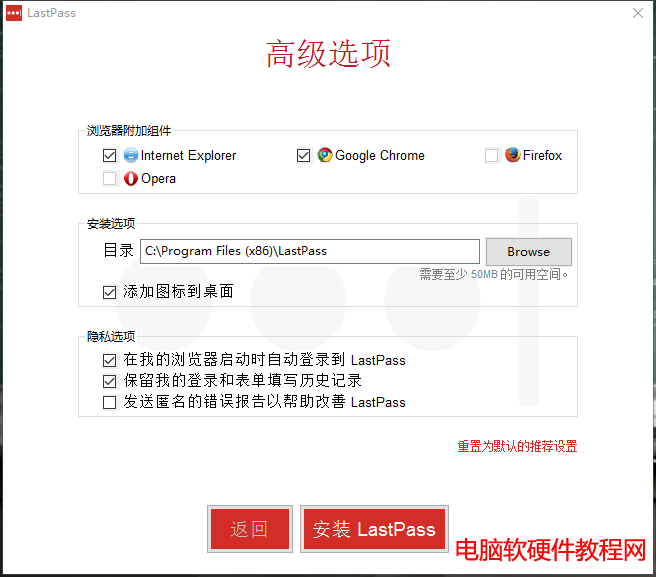Toggle 保留我的登录和表单填写历史记录 checkbox
This screenshot has height=577, width=656.
click(x=110, y=381)
